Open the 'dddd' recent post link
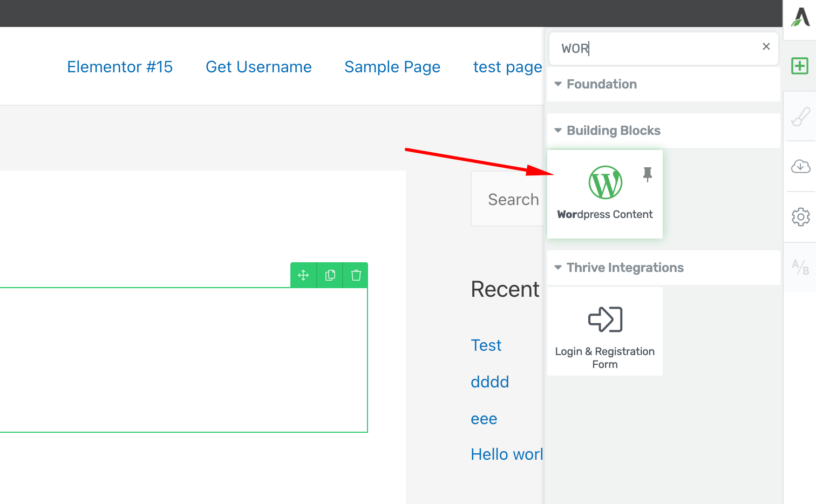Image resolution: width=816 pixels, height=504 pixels. tap(489, 382)
